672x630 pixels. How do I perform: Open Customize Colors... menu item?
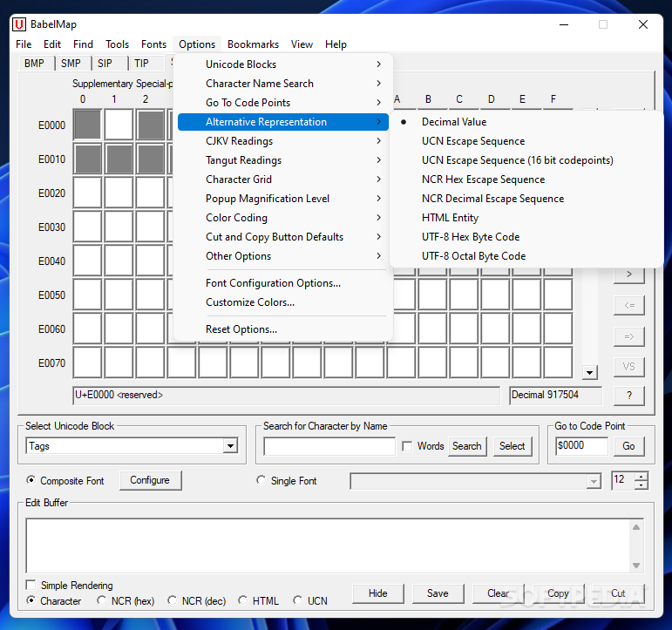283,302
